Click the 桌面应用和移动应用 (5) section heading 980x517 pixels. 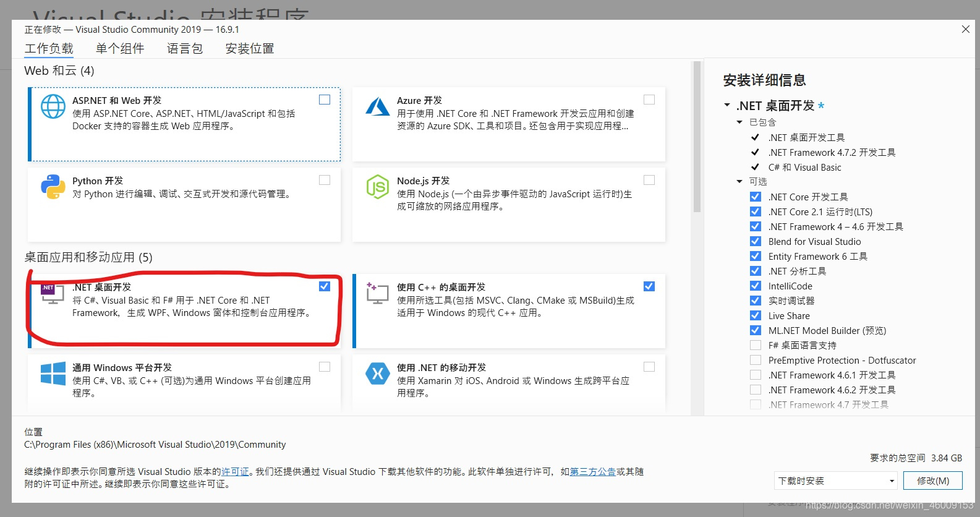pyautogui.click(x=88, y=257)
